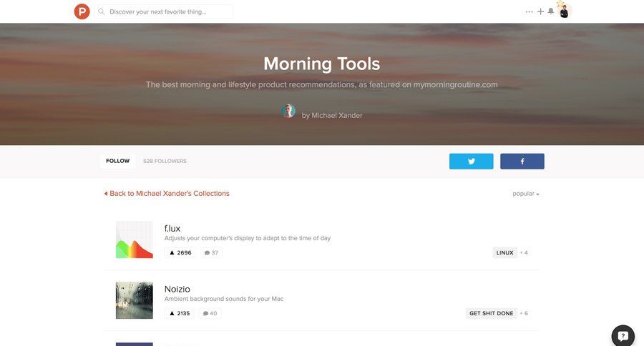Click f.lux description 'Adjusts your computer's display' text
The image size is (644, 346).
click(x=248, y=238)
